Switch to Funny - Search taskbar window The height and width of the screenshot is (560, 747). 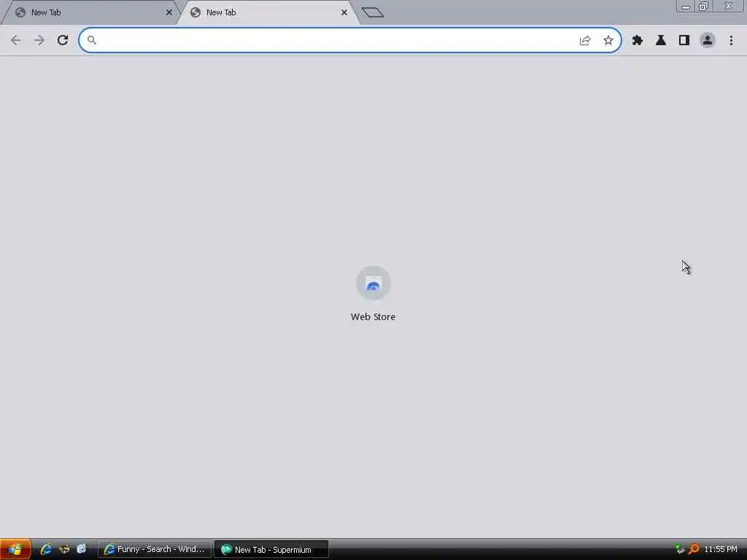pyautogui.click(x=155, y=550)
